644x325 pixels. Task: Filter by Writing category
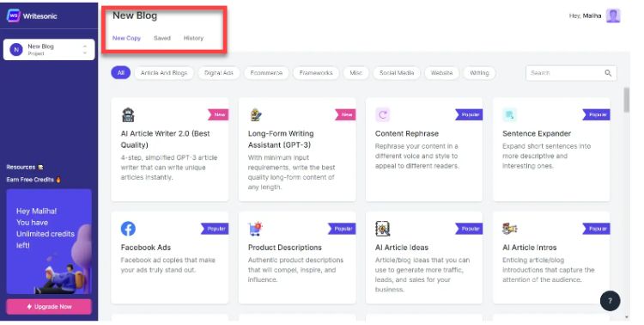click(x=479, y=73)
